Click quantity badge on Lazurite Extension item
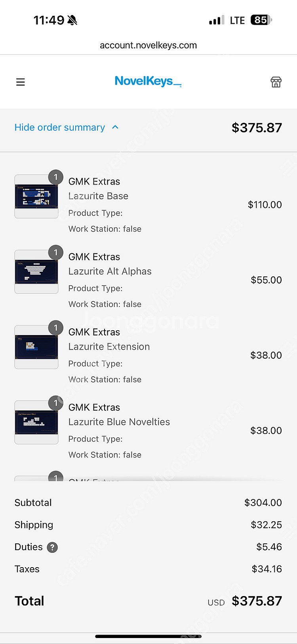 click(56, 328)
